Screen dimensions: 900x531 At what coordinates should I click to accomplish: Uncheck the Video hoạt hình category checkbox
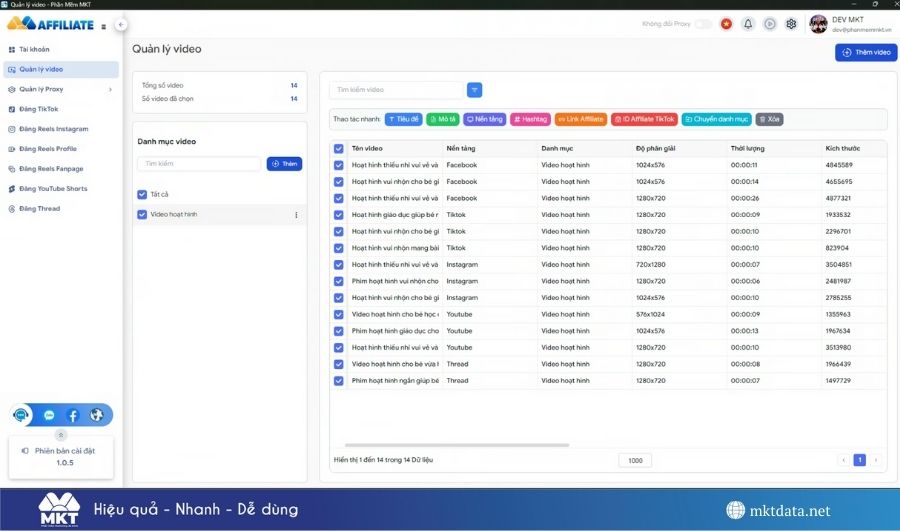pos(142,215)
